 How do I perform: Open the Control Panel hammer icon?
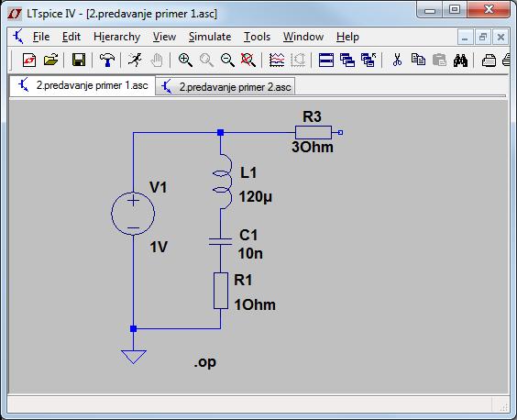tap(107, 60)
